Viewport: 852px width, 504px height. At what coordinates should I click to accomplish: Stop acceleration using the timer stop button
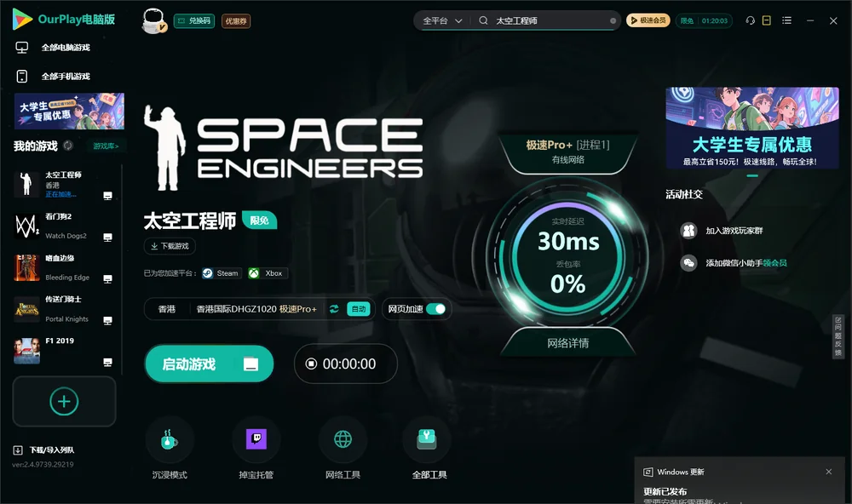point(311,364)
